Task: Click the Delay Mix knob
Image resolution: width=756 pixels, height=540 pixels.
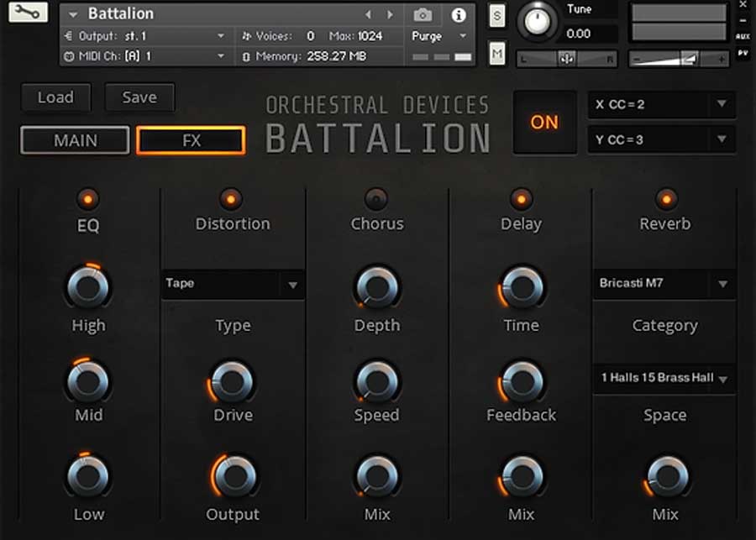Action: point(522,476)
